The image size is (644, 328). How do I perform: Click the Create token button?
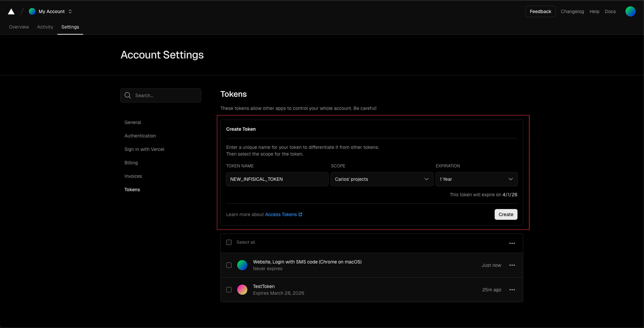pyautogui.click(x=506, y=214)
